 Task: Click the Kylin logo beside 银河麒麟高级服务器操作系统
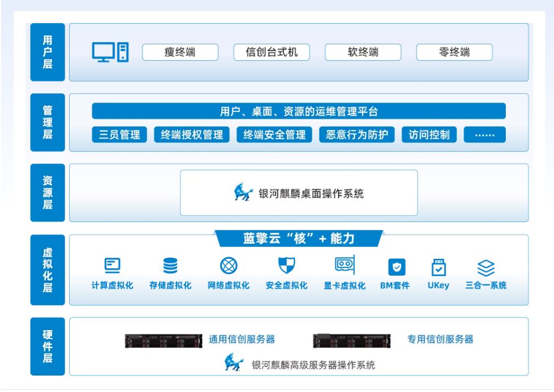point(234,362)
